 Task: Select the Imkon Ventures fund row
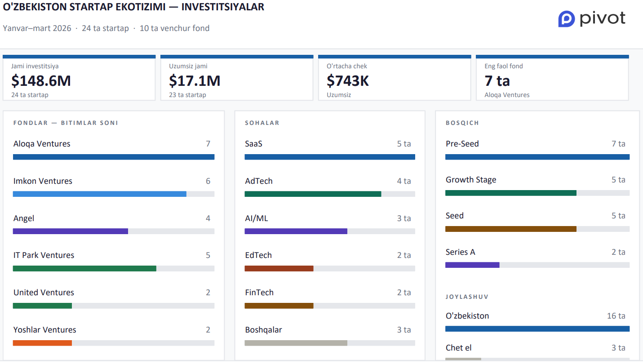(x=43, y=181)
